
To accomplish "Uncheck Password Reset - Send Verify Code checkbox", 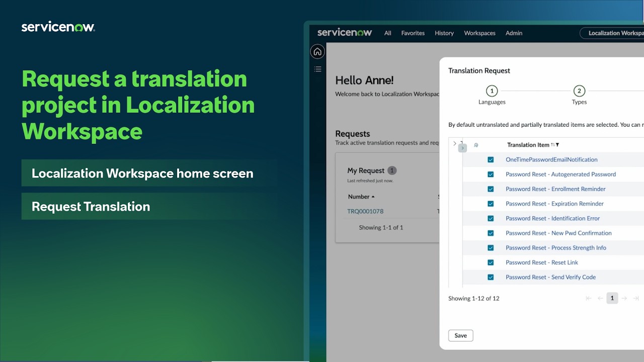I will click(491, 277).
